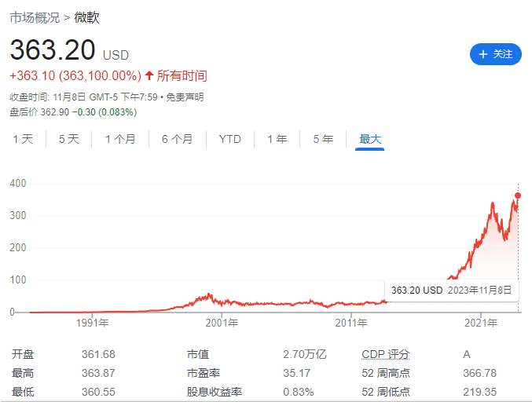Click the 363.20 USD chart tooltip
The height and width of the screenshot is (402, 532).
452,291
